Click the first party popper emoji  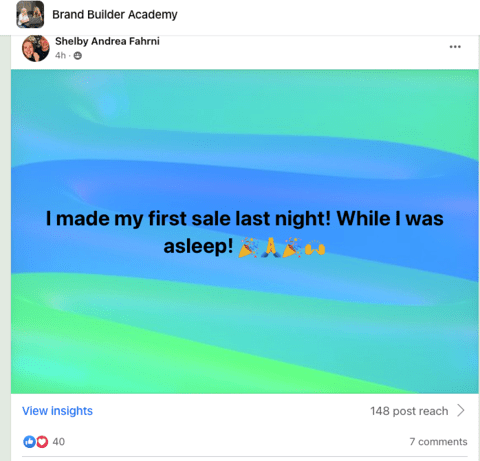pyautogui.click(x=249, y=247)
